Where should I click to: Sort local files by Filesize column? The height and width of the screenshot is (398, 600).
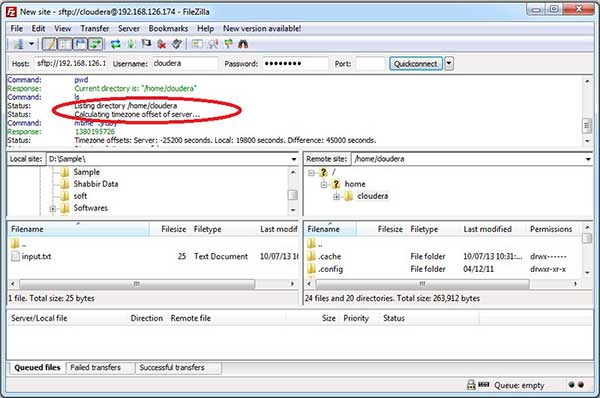(170, 229)
